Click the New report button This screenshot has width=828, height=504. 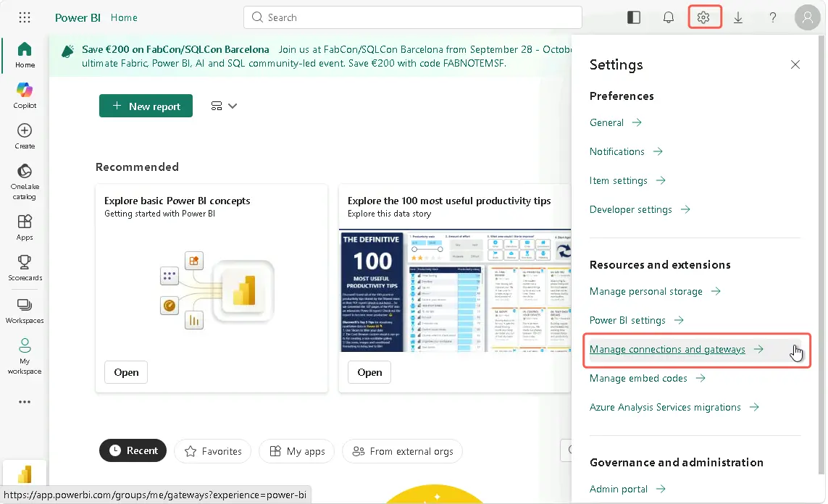pos(146,106)
